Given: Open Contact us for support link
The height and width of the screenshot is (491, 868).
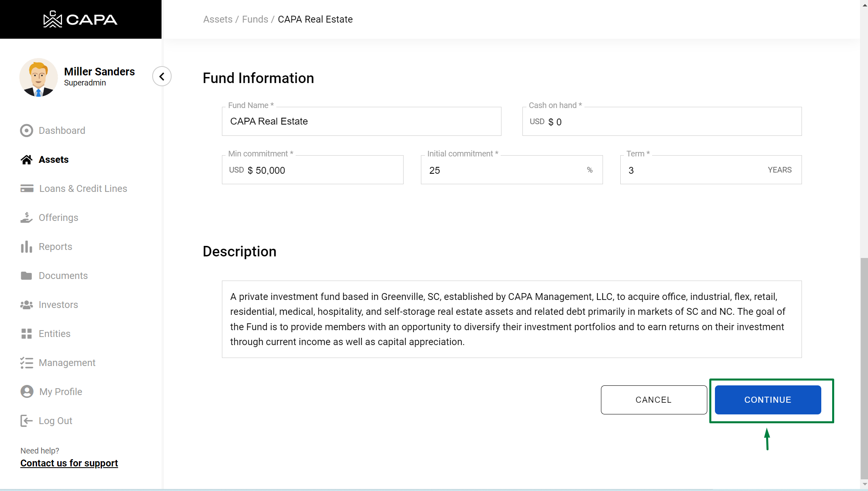Looking at the screenshot, I should (69, 463).
